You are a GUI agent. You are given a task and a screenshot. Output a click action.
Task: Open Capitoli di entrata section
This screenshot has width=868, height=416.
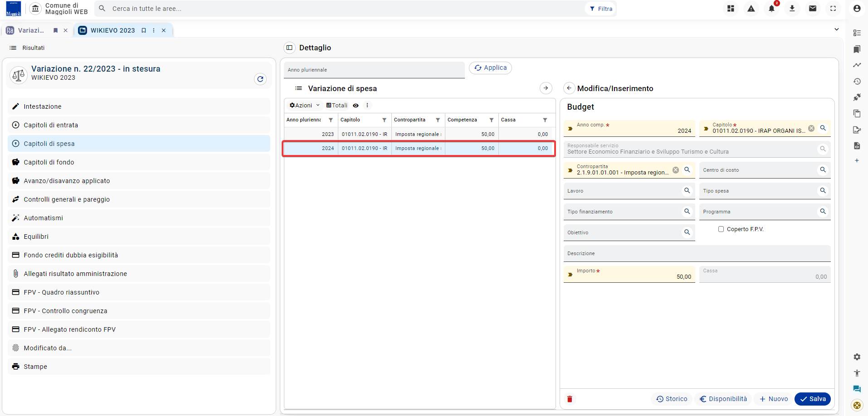coord(139,125)
